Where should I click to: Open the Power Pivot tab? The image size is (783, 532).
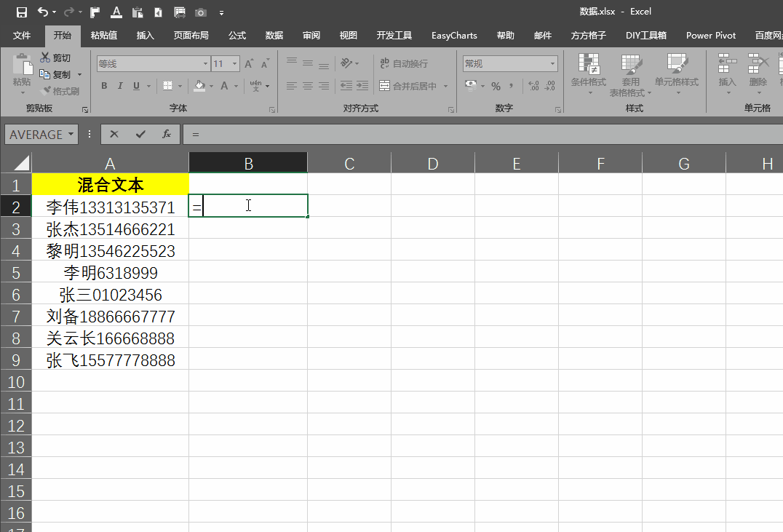[x=711, y=36]
